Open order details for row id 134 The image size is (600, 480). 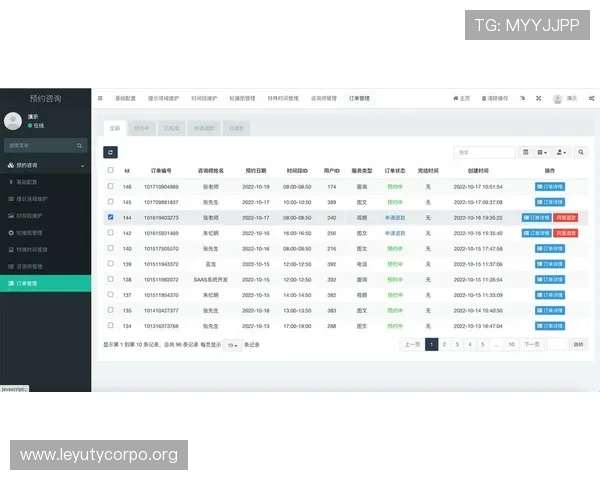pos(550,326)
